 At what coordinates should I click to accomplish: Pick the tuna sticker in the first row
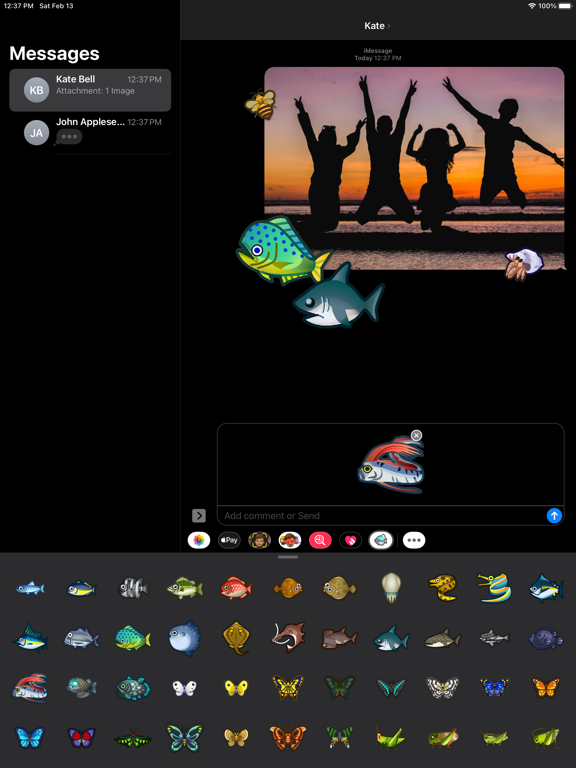click(546, 587)
